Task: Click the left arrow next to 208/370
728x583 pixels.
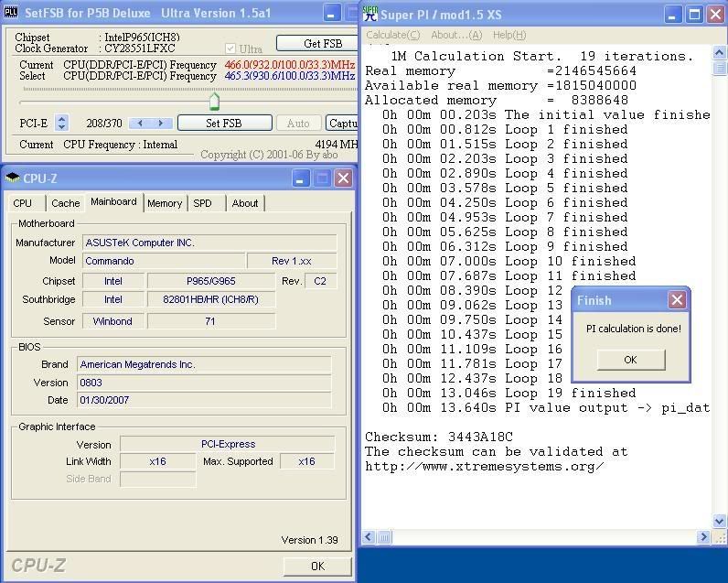Action: [x=140, y=124]
